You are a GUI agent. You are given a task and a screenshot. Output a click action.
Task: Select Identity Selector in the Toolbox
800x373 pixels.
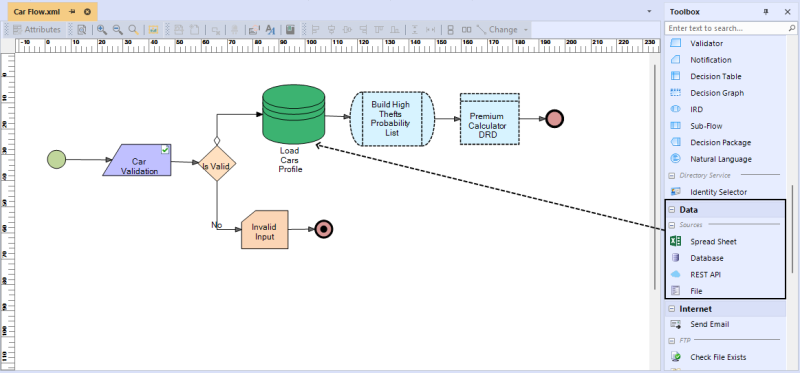pyautogui.click(x=718, y=192)
